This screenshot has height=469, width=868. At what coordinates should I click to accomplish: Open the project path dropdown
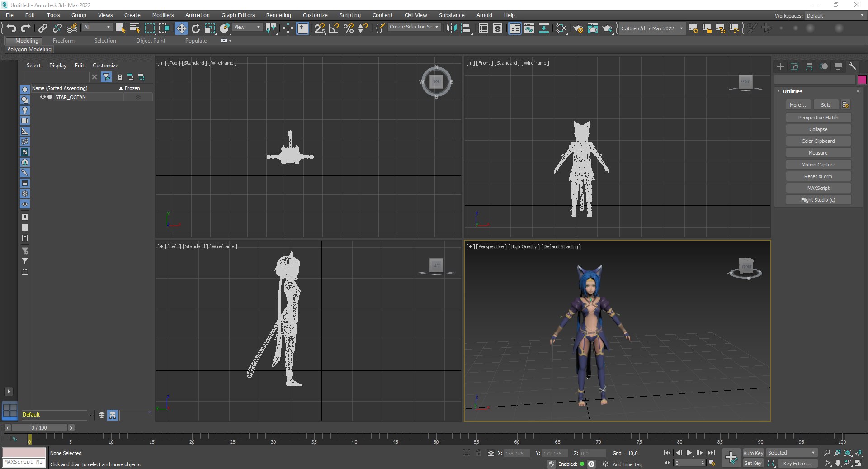pos(652,28)
